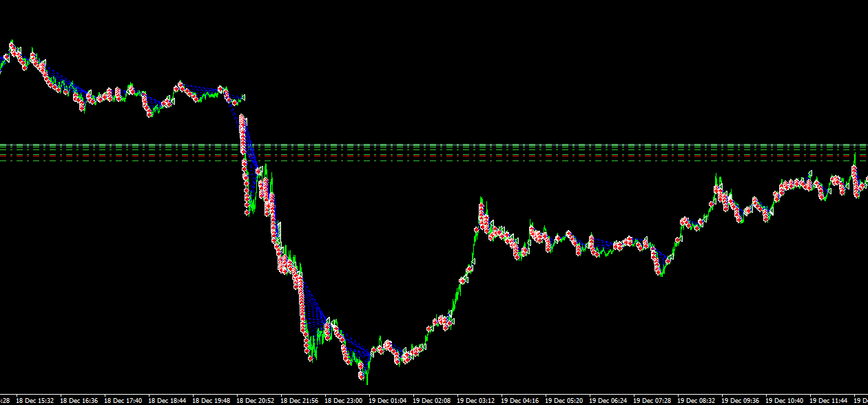Pick the '19 Dec 11:44' time label
The height and width of the screenshot is (405, 868).
coord(829,400)
